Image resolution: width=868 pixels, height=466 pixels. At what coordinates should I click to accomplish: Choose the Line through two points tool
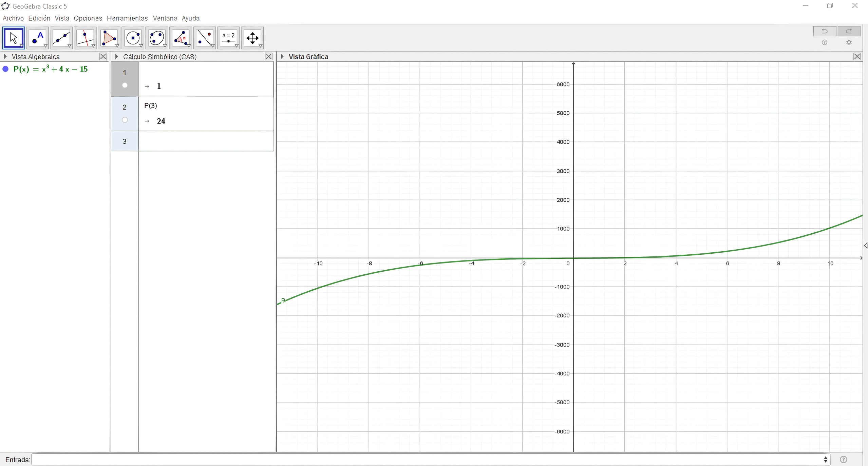pyautogui.click(x=61, y=38)
